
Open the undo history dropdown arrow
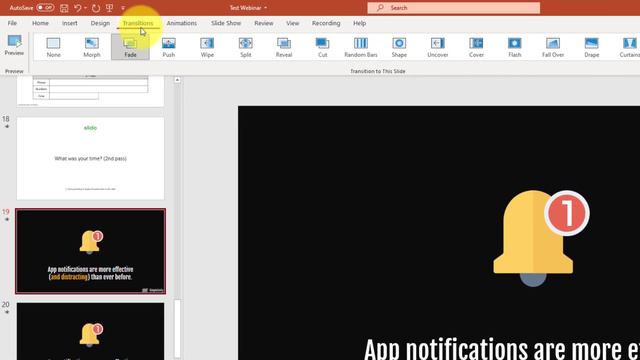click(85, 8)
